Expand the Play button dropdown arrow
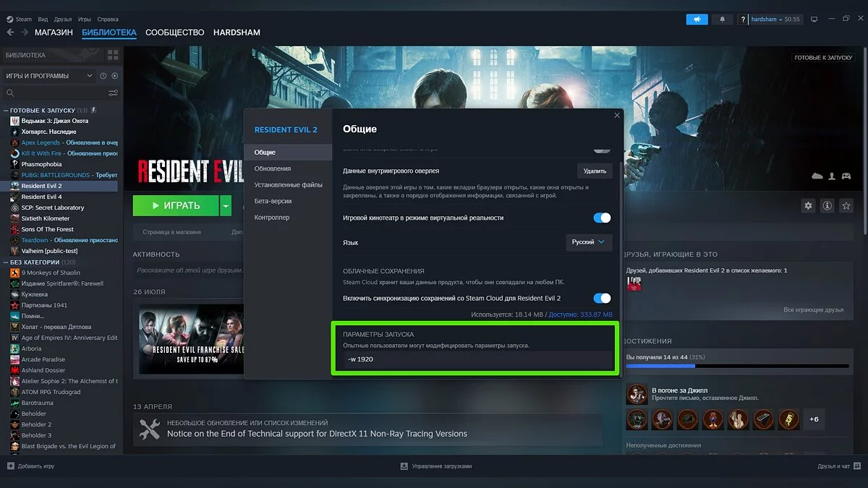 coord(226,206)
